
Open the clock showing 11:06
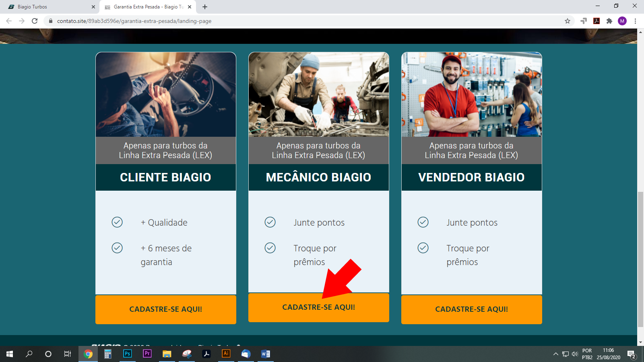click(609, 354)
